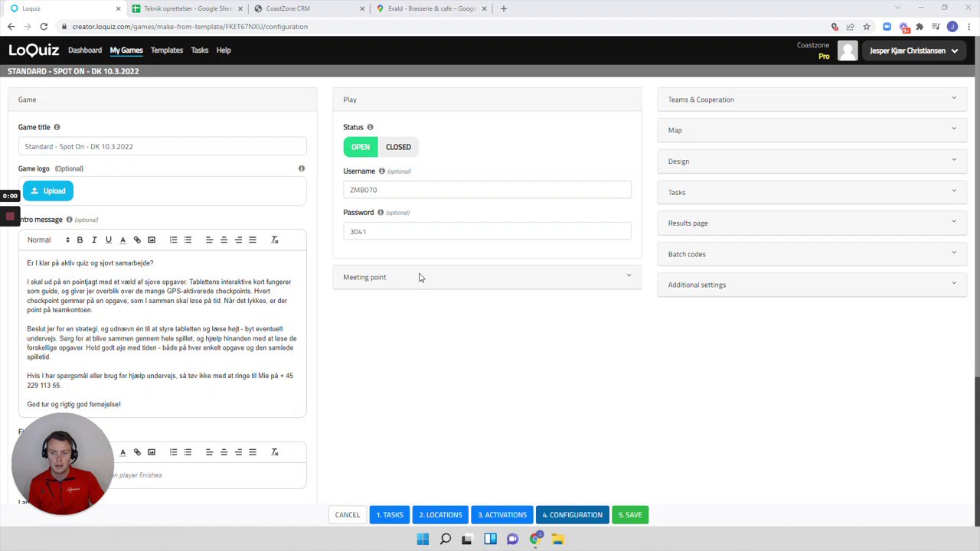Image resolution: width=980 pixels, height=551 pixels.
Task: Expand the Tasks settings panel
Action: pyautogui.click(x=812, y=192)
